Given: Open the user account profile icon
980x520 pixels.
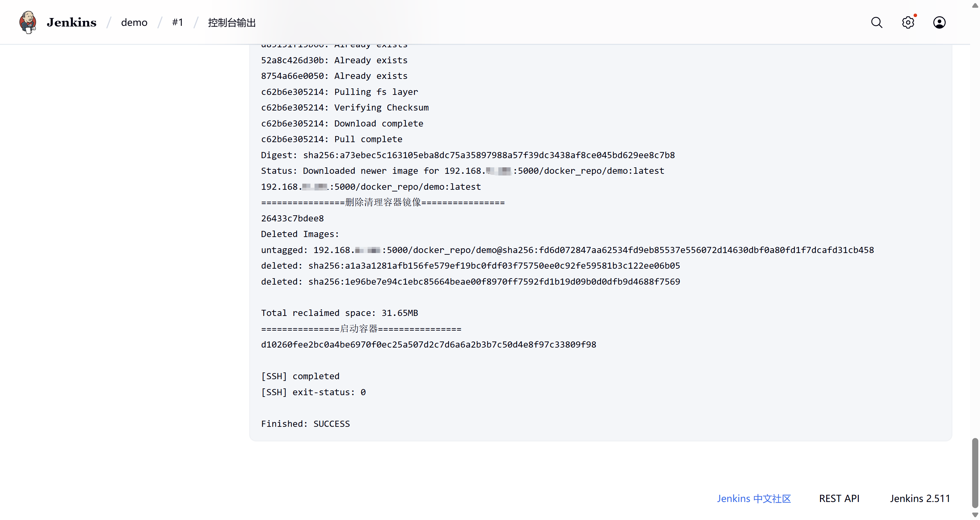Looking at the screenshot, I should (x=939, y=22).
